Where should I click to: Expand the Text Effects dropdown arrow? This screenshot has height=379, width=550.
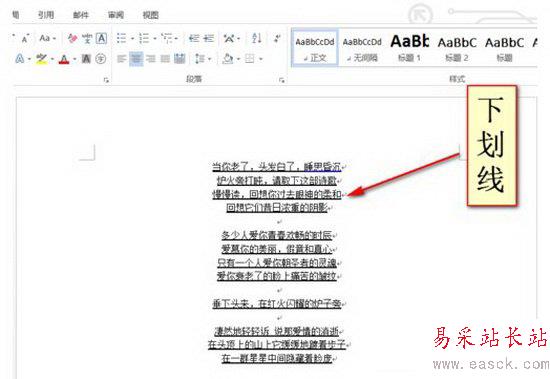(29, 59)
